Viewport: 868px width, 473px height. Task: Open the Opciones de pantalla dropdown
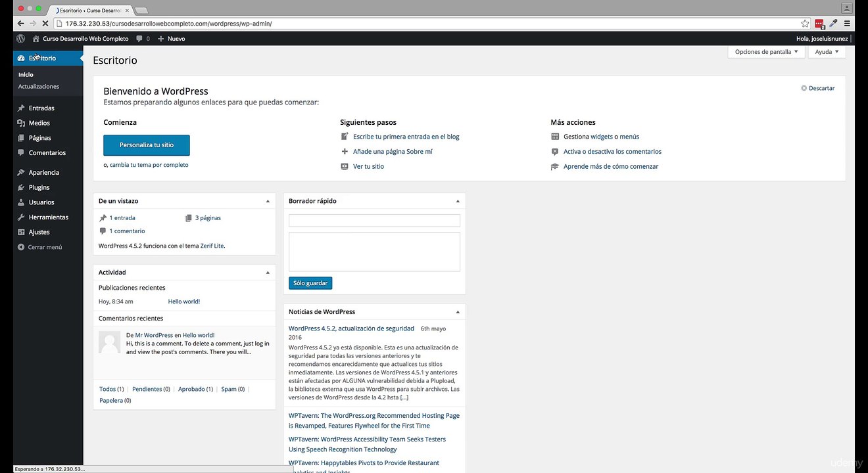point(767,52)
